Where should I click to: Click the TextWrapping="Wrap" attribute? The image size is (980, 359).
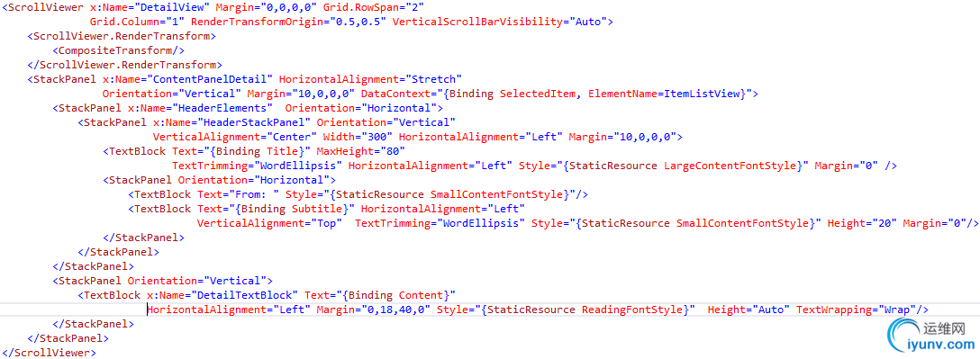(x=857, y=310)
